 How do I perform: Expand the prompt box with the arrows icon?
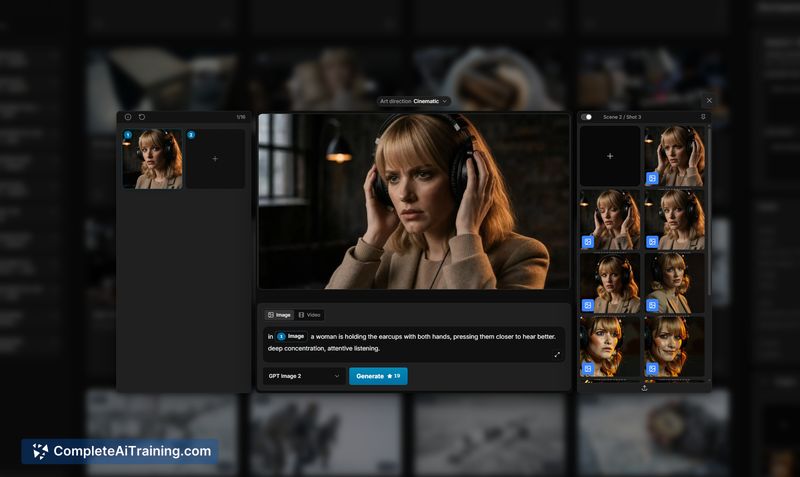tap(557, 355)
